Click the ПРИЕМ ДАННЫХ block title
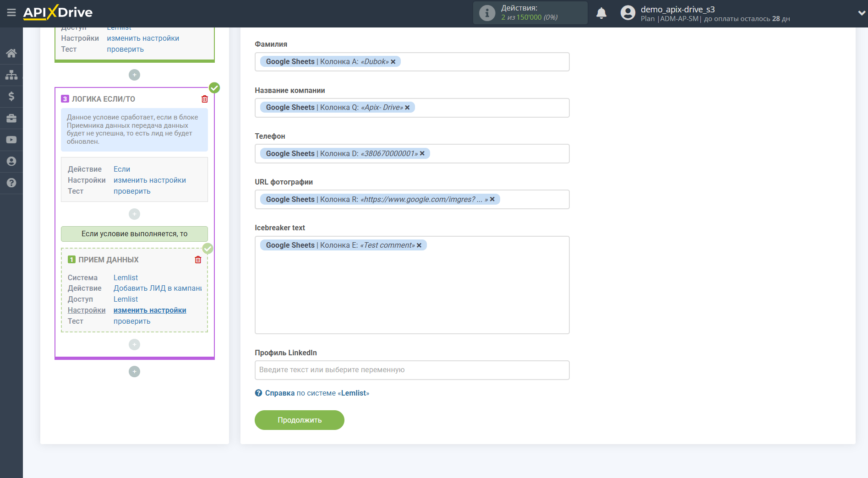868x478 pixels. pyautogui.click(x=109, y=260)
